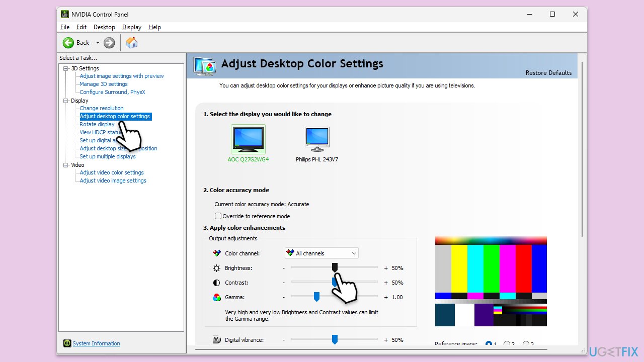Click Restore Defaults link
Image resolution: width=644 pixels, height=362 pixels.
[x=548, y=73]
